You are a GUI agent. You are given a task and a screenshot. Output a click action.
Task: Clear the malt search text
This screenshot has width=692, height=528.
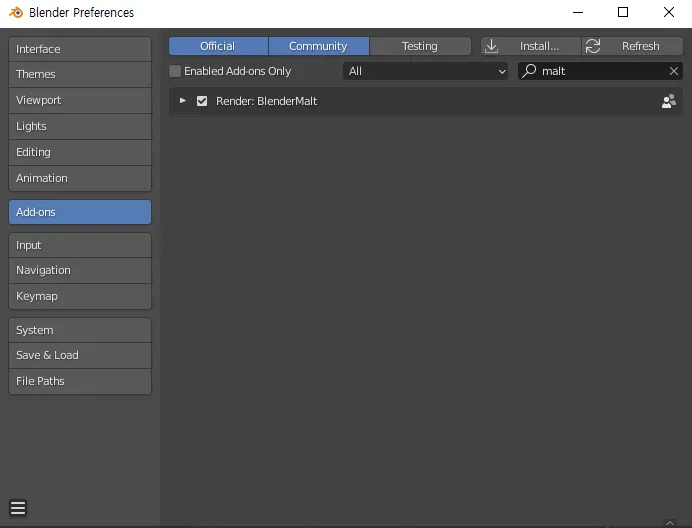pyautogui.click(x=673, y=71)
